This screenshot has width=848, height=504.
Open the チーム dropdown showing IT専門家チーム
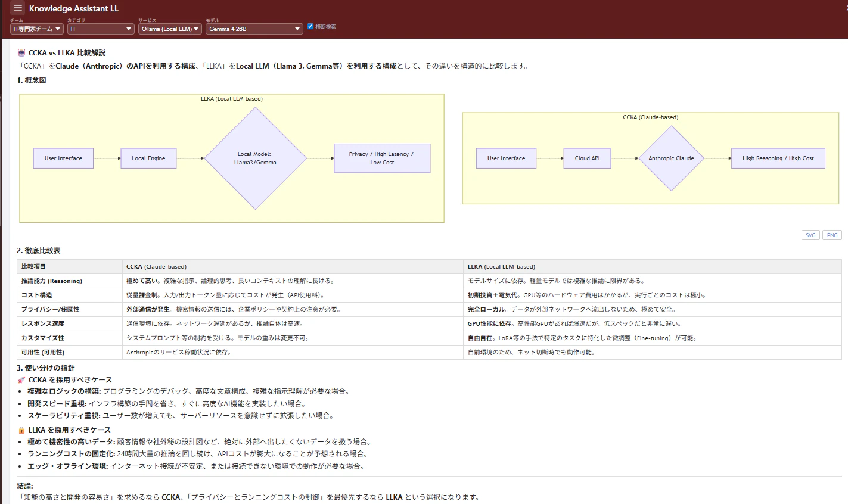(x=36, y=29)
